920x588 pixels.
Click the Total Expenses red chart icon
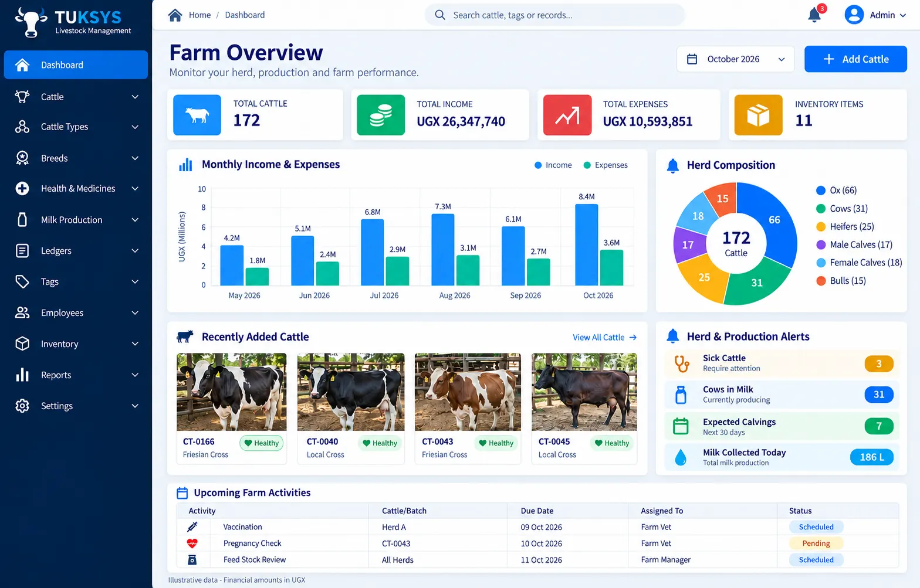click(567, 115)
